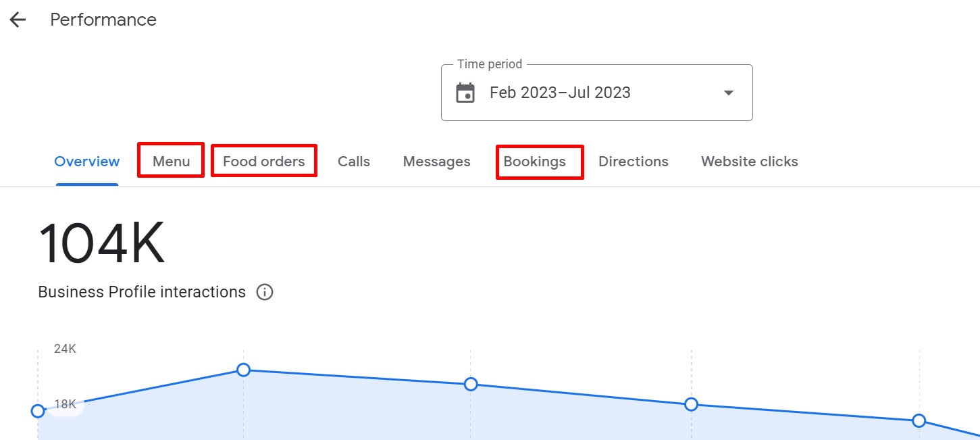Click the highest data point on the chart
Image resolution: width=980 pixels, height=440 pixels.
(x=244, y=370)
